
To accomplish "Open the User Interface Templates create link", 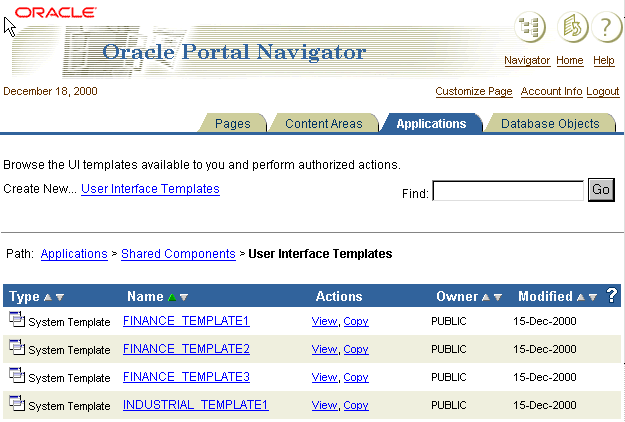I will point(150,188).
